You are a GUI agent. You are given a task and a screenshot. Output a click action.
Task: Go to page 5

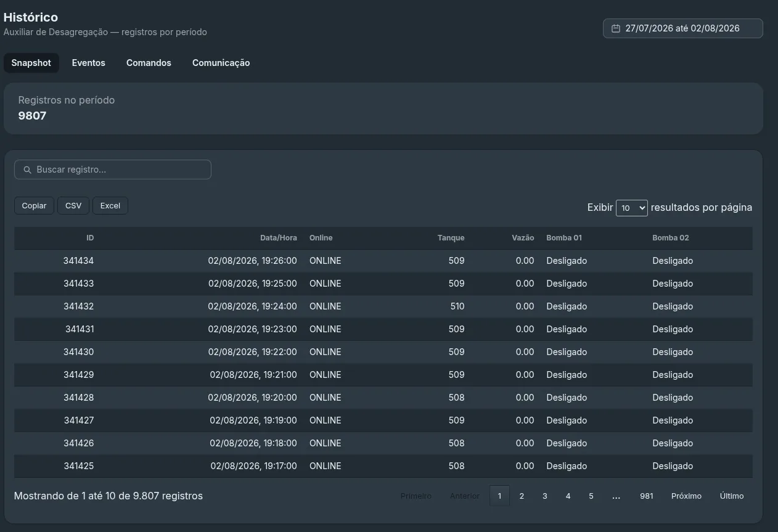tap(591, 496)
